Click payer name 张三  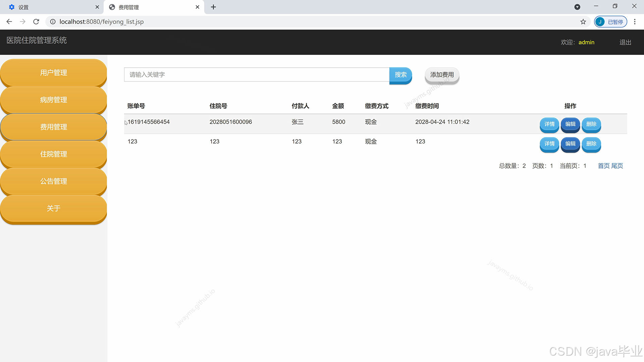tap(298, 122)
